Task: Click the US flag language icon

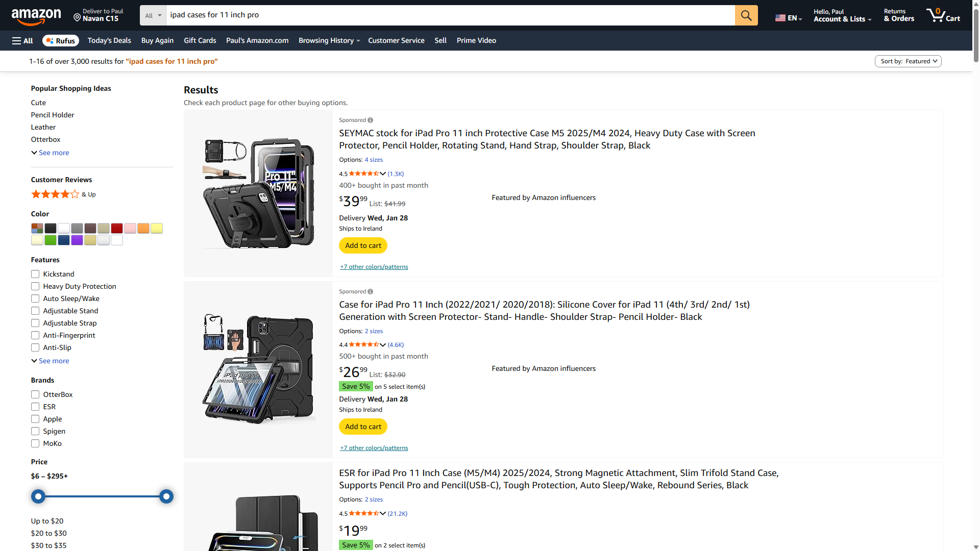Action: (x=780, y=18)
